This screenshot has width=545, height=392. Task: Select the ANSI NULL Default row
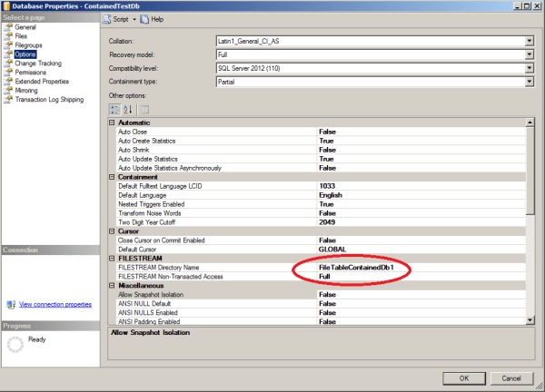[x=321, y=303]
